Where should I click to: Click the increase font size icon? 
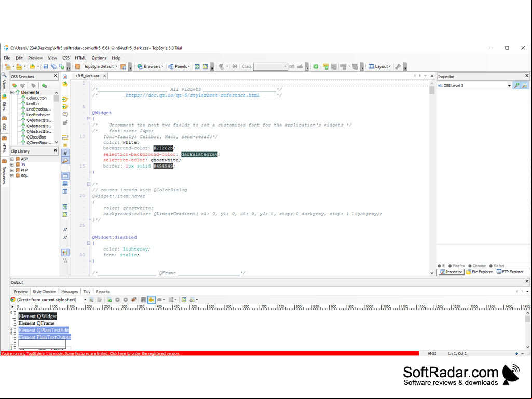(65, 230)
